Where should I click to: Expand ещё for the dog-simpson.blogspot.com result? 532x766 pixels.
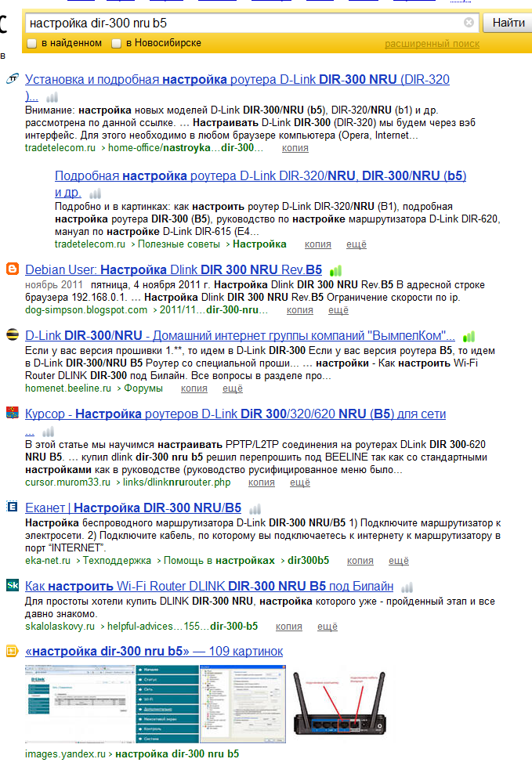coord(338,310)
